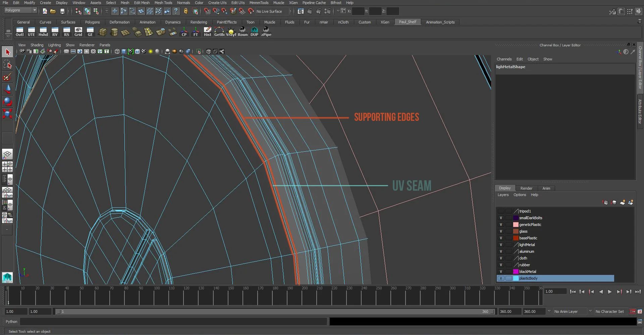
Task: Click the Play forwards button
Action: (610, 292)
